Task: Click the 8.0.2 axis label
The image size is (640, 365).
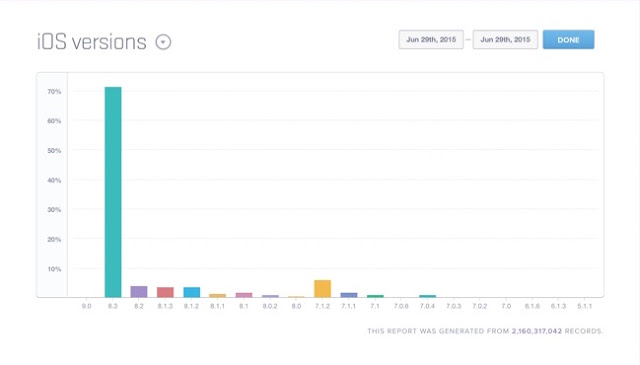Action: (x=270, y=306)
